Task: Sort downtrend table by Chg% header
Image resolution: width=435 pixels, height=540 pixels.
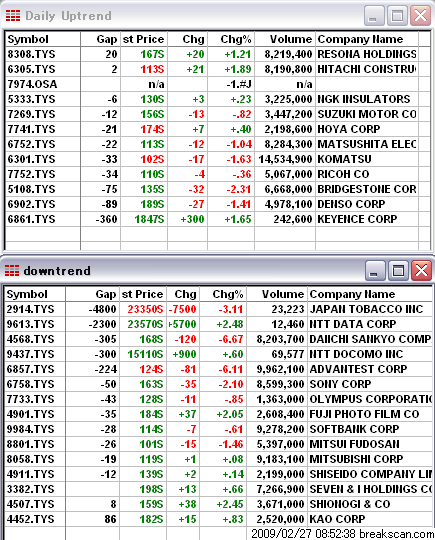Action: [223, 294]
